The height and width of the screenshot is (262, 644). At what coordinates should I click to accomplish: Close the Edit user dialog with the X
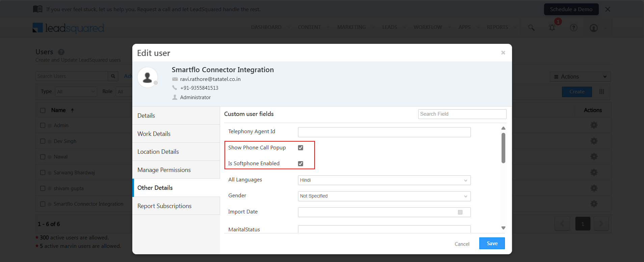click(503, 53)
